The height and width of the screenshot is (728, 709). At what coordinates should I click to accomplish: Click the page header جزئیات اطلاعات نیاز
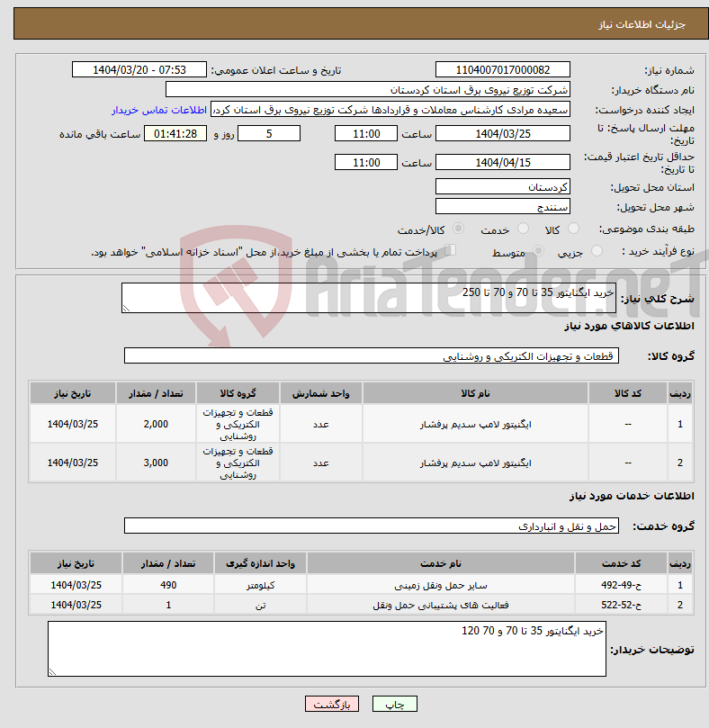tap(642, 24)
